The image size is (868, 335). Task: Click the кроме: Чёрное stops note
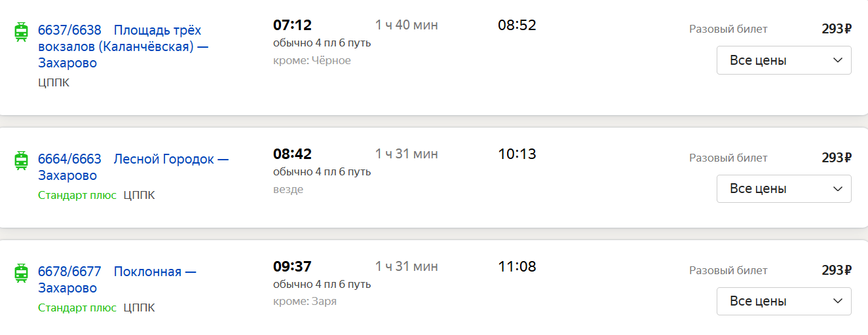312,60
